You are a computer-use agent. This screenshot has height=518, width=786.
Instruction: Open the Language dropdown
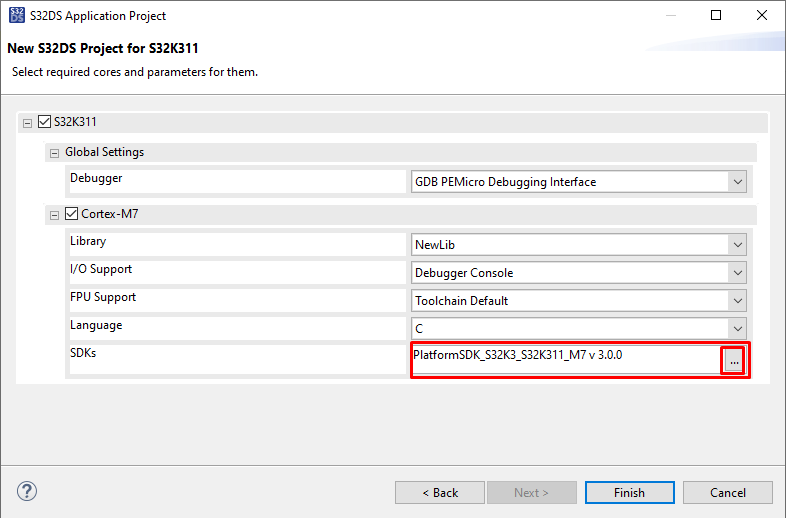737,329
